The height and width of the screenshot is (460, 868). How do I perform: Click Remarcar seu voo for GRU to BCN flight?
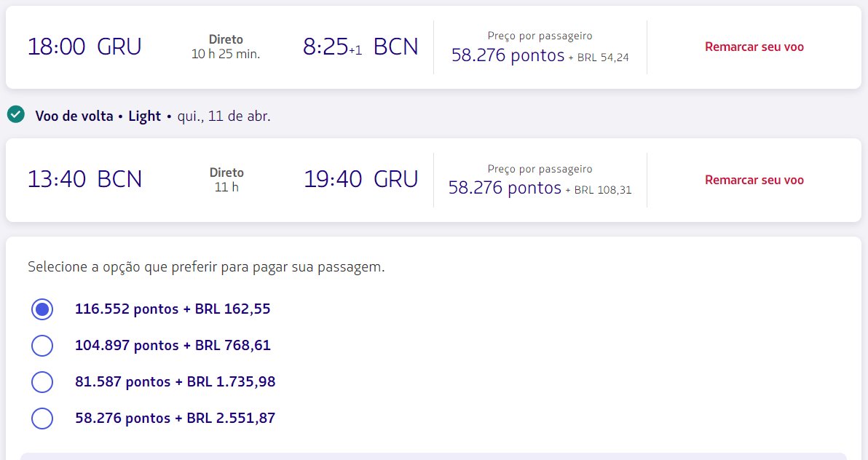(x=754, y=47)
